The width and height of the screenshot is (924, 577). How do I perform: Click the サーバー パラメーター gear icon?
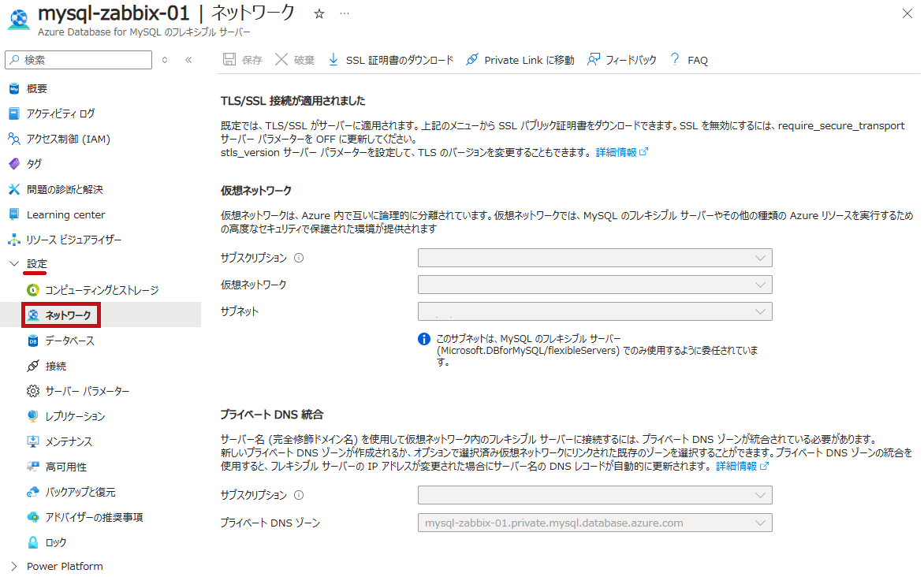coord(33,391)
